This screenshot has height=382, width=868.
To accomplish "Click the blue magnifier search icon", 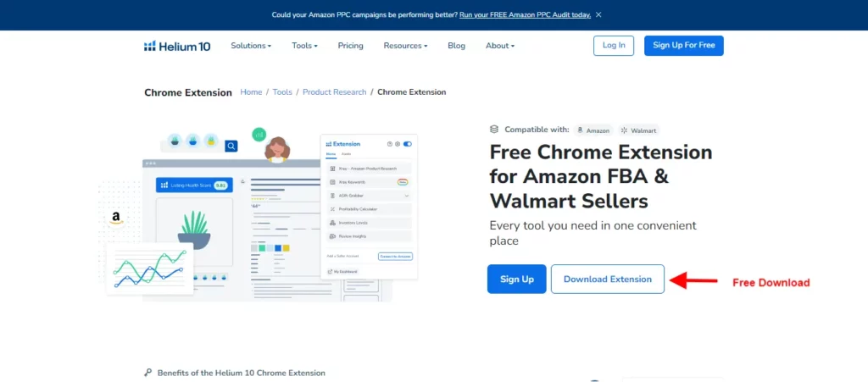I will (x=231, y=146).
